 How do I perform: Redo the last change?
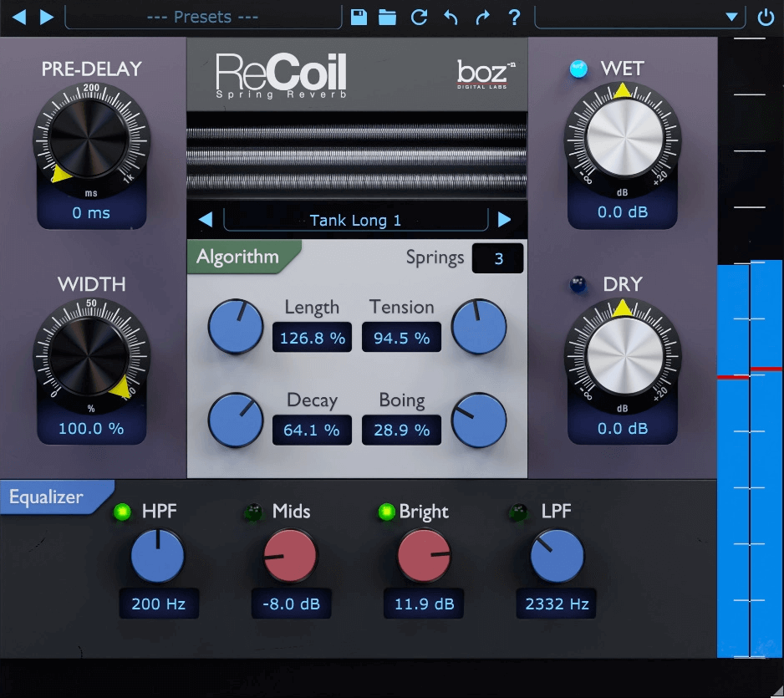pos(482,16)
